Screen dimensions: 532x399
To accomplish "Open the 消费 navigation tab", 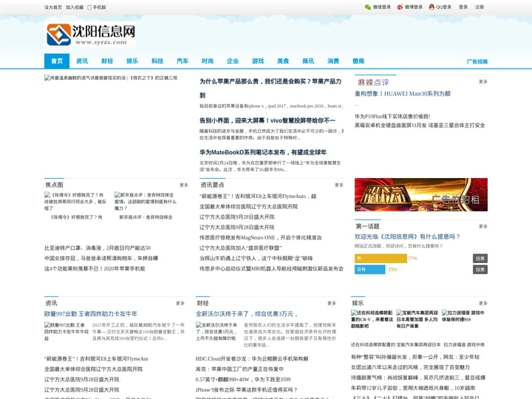I will tap(332, 61).
